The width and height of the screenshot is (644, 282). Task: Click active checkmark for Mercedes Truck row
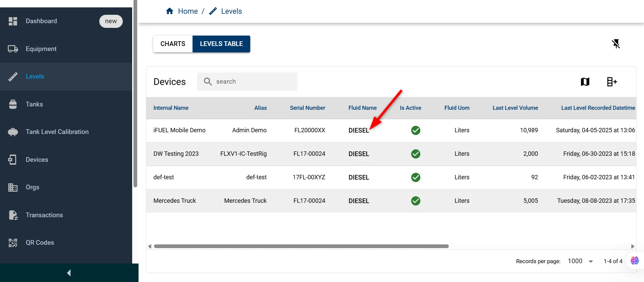click(x=416, y=201)
